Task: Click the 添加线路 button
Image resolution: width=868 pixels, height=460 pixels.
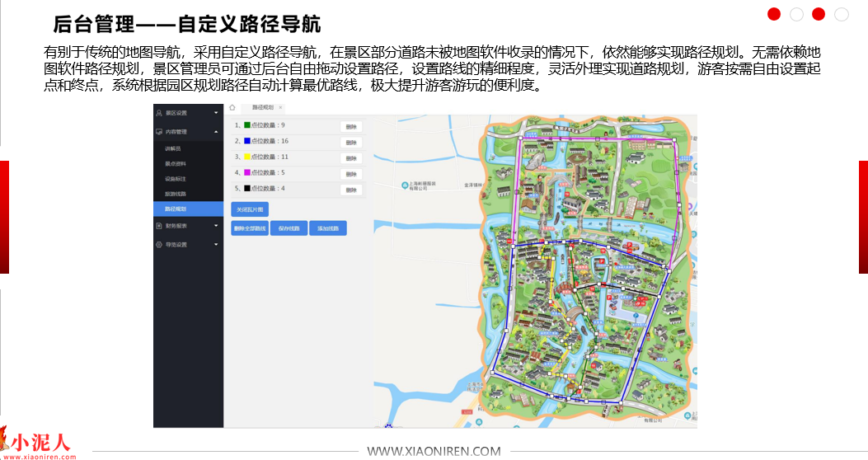Action: (327, 228)
